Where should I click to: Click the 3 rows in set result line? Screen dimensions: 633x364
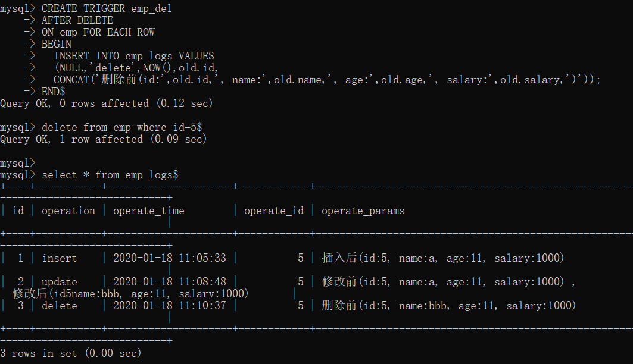tap(71, 353)
